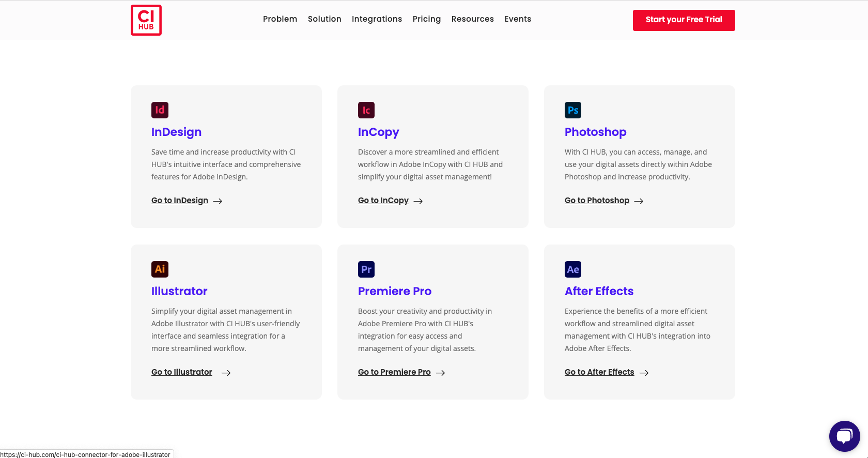Open the Events nav link

click(518, 19)
